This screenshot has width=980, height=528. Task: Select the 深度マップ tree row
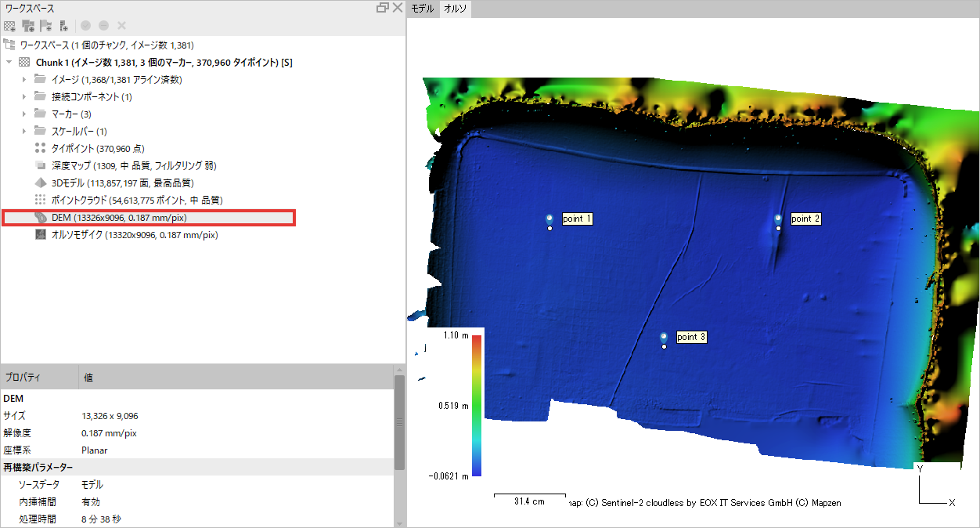click(x=202, y=166)
